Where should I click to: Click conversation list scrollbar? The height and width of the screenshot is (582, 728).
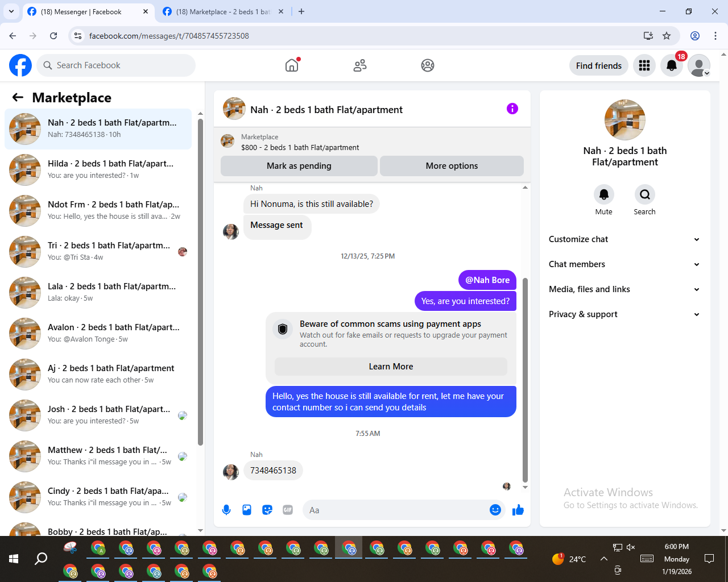coord(200,281)
